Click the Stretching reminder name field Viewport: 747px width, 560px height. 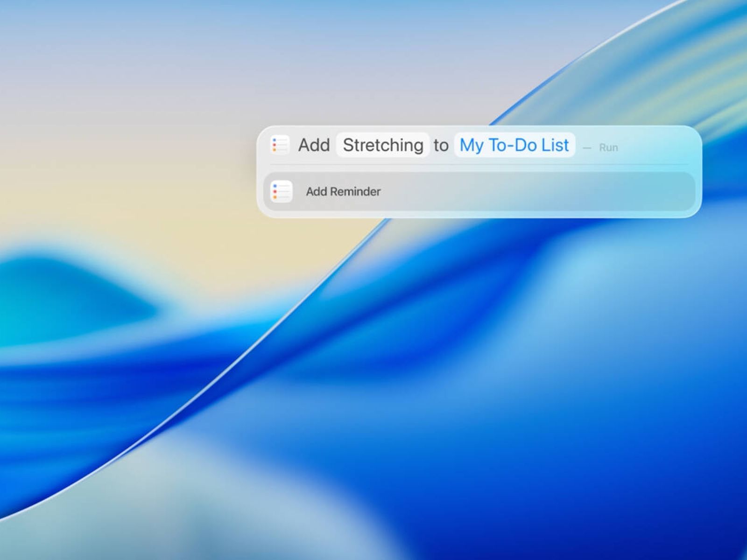(383, 145)
